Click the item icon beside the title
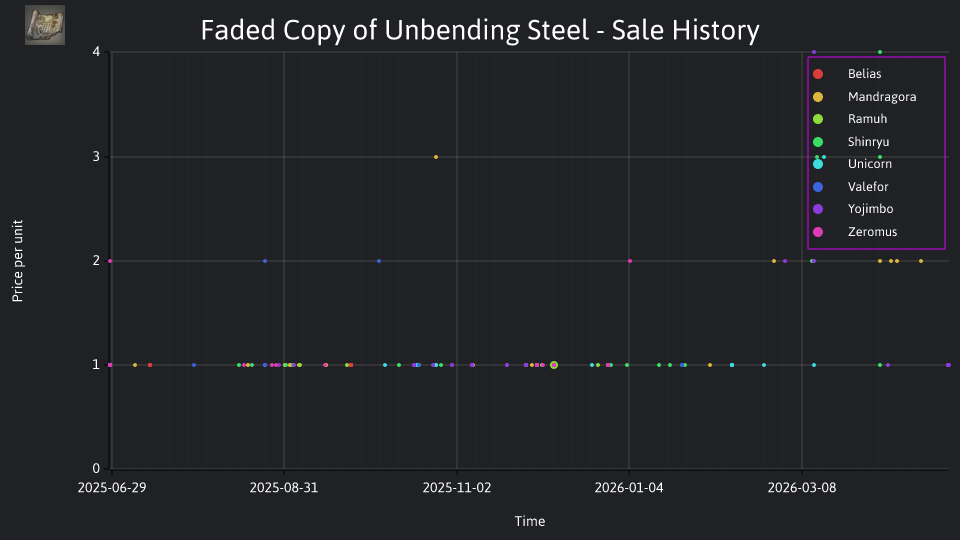The image size is (960, 540). 45,25
